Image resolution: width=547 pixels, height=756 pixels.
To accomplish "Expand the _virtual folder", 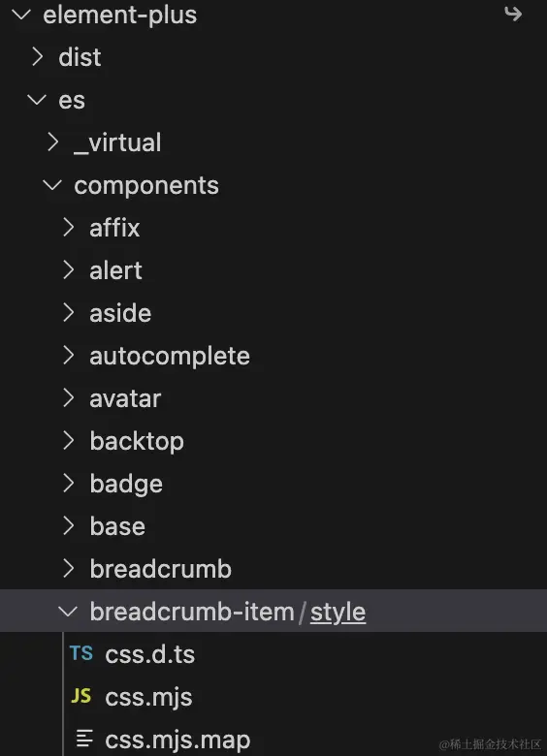I will point(53,142).
